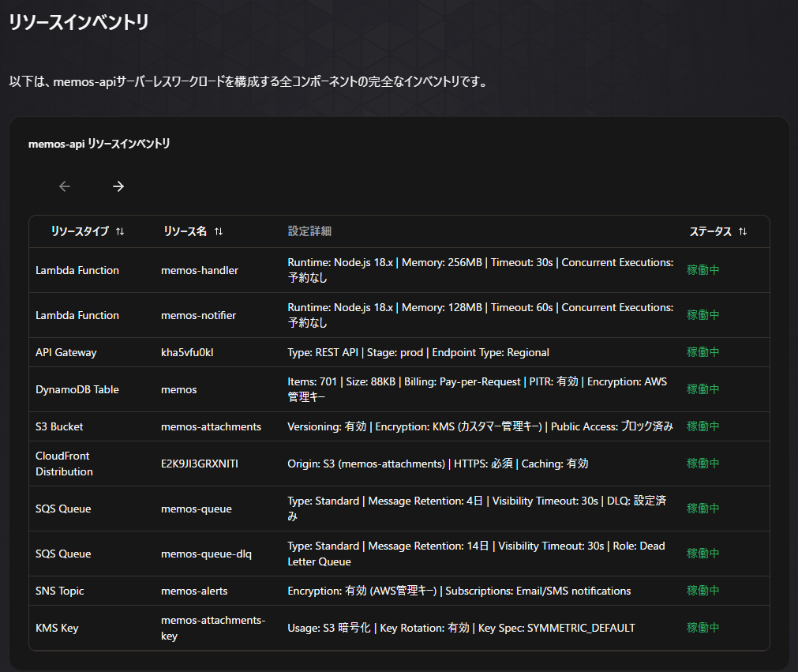Select the kha5vfu0kl API Gateway name
This screenshot has width=798, height=672.
187,352
